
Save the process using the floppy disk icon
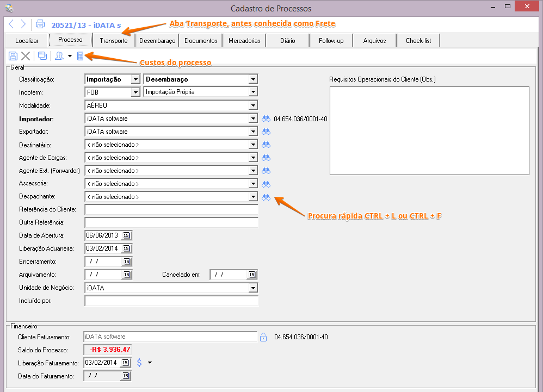coord(13,56)
